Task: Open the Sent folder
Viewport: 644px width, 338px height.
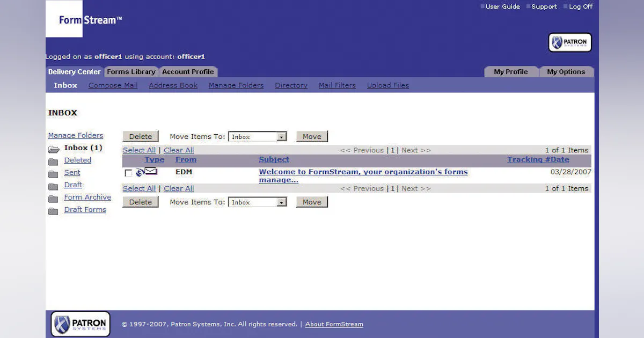Action: pyautogui.click(x=72, y=172)
